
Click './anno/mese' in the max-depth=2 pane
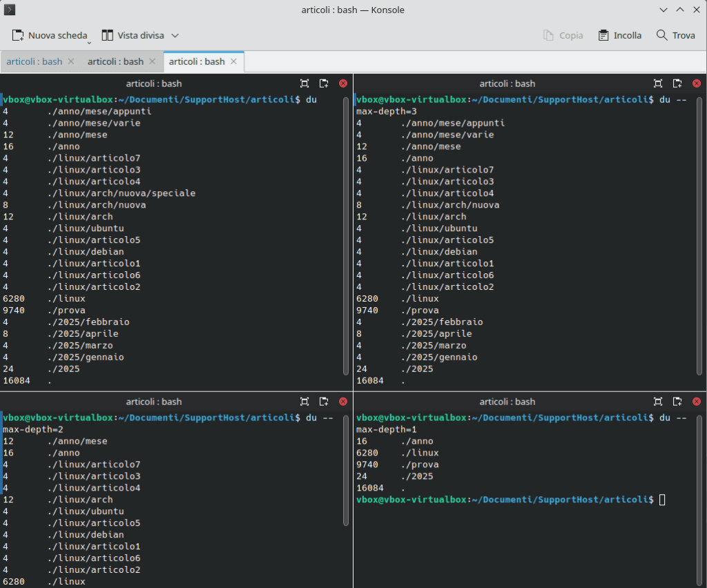click(77, 441)
